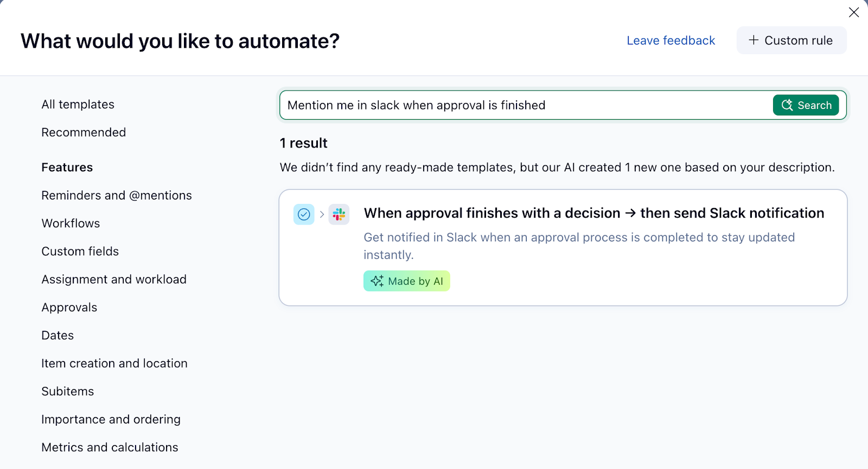
Task: Close the automation dialog with X
Action: coord(854,12)
